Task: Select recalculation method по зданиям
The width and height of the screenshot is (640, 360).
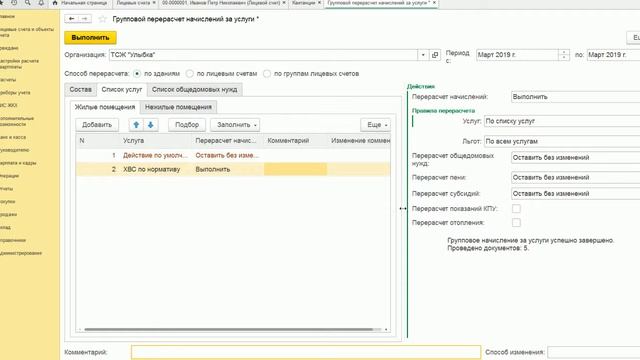Action: click(x=137, y=74)
